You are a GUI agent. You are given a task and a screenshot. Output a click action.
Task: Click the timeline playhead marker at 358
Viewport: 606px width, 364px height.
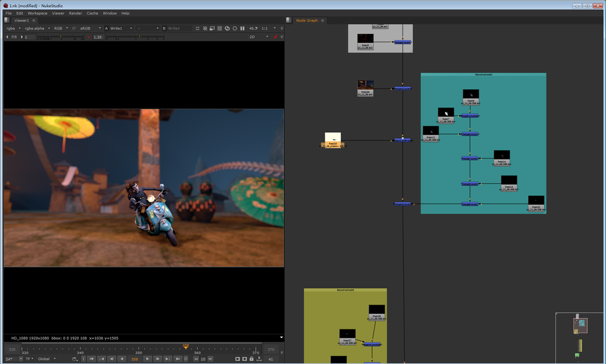186,346
